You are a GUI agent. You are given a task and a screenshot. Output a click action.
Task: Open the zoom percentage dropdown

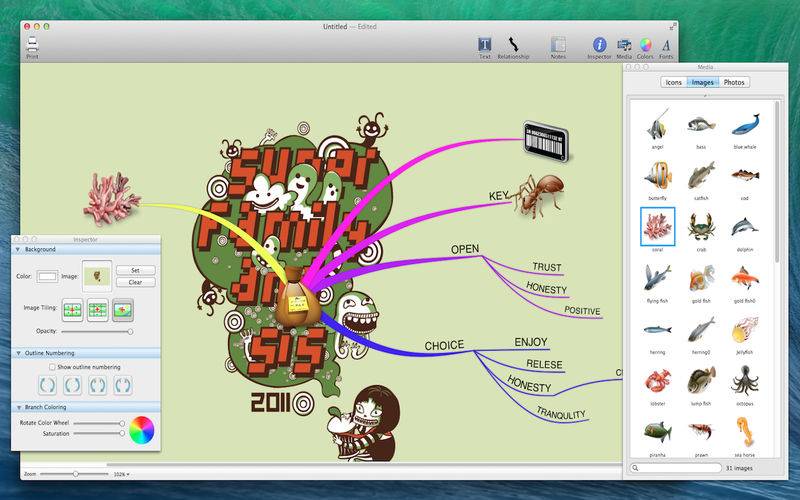(x=121, y=474)
